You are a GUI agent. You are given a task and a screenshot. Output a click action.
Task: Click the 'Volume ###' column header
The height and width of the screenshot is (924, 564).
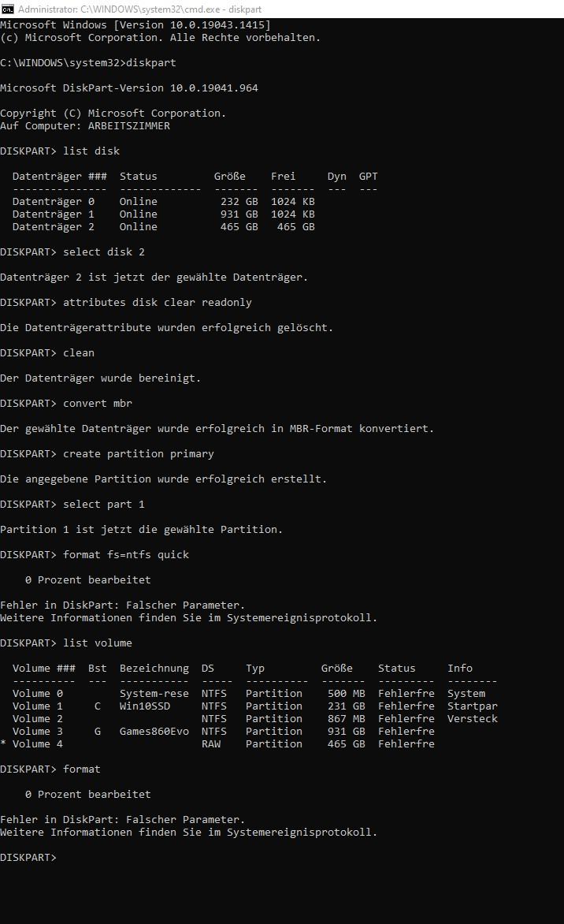pyautogui.click(x=43, y=669)
